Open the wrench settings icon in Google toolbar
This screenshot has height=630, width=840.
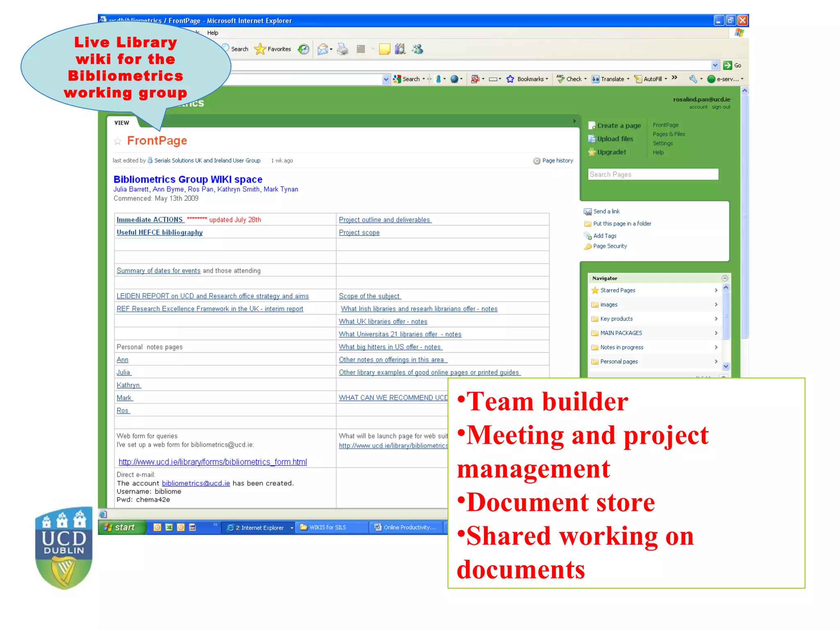pyautogui.click(x=693, y=79)
